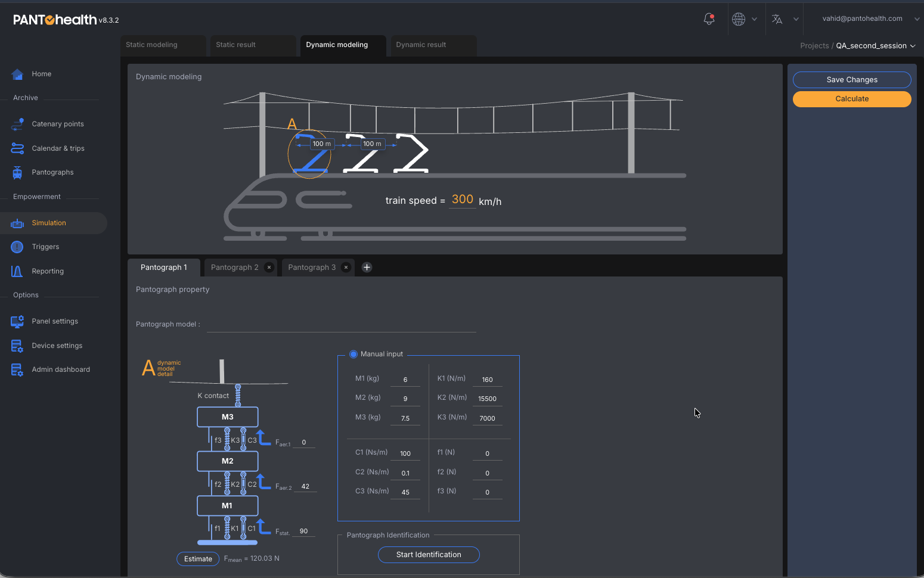Viewport: 924px width, 578px height.
Task: Select pantograph A in train diagram
Action: (309, 154)
